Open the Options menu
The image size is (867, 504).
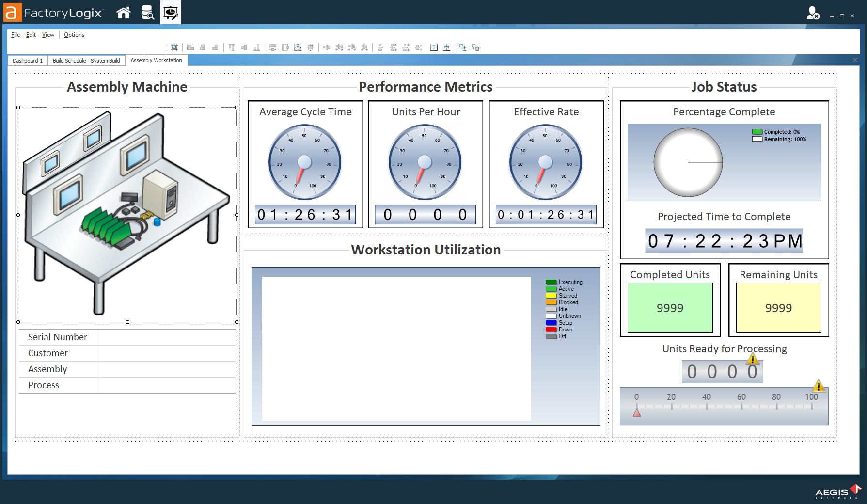pyautogui.click(x=74, y=34)
